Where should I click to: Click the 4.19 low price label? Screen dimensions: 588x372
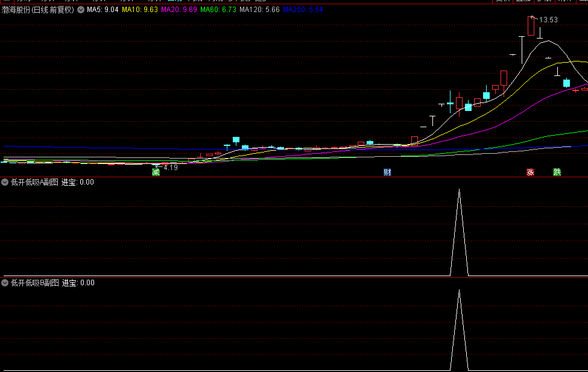pyautogui.click(x=171, y=168)
